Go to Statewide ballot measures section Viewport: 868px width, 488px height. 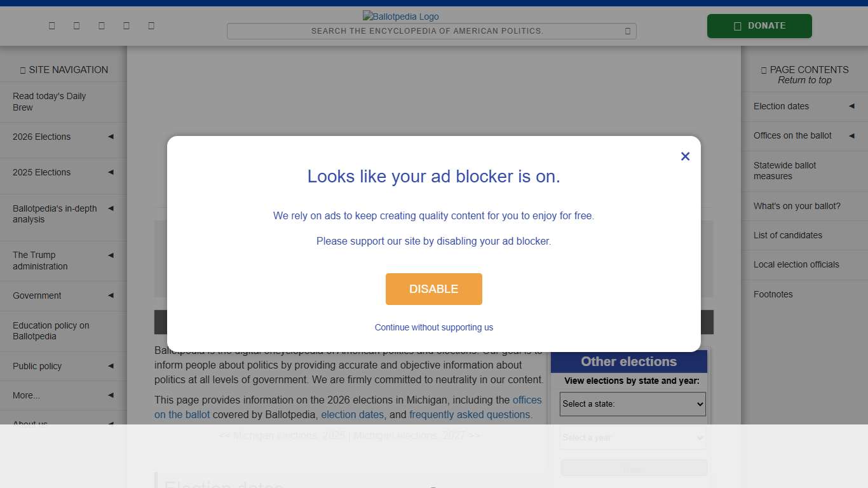[x=785, y=171]
